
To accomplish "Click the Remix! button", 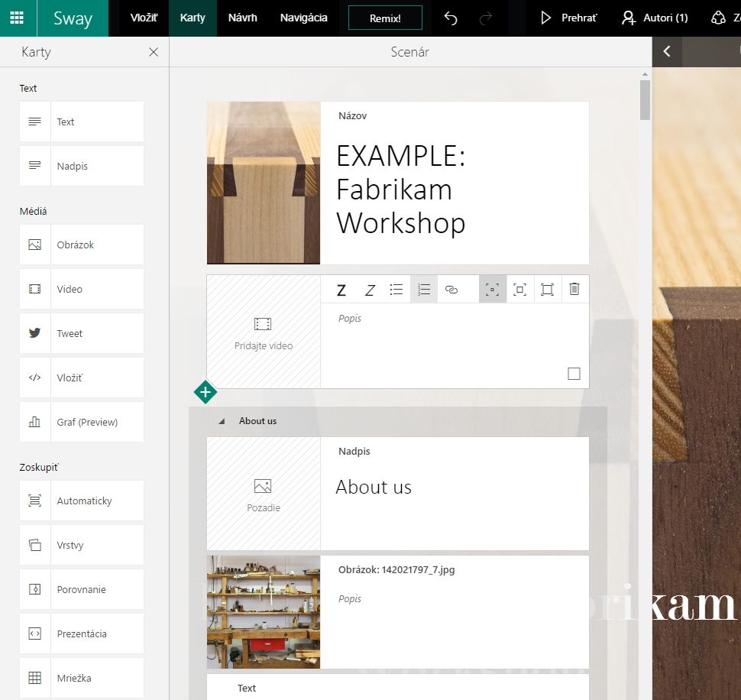I will (x=385, y=18).
